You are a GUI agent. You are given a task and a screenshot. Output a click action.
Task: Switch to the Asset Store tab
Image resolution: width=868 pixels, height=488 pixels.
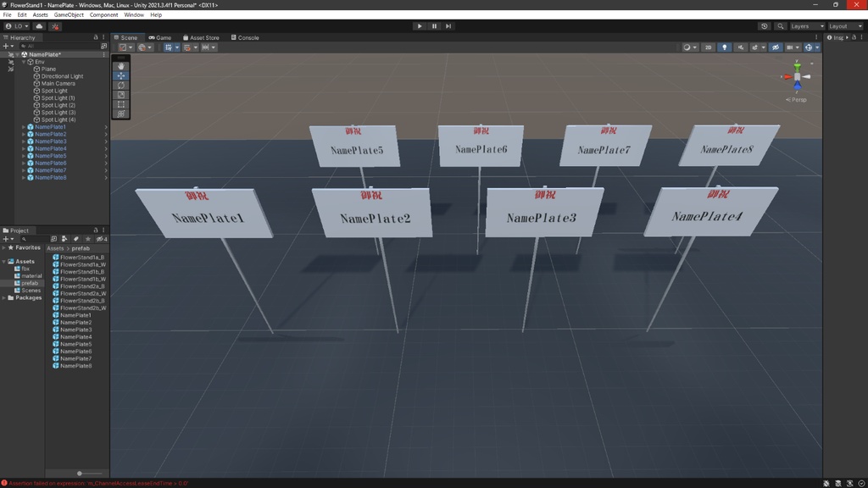pyautogui.click(x=201, y=37)
